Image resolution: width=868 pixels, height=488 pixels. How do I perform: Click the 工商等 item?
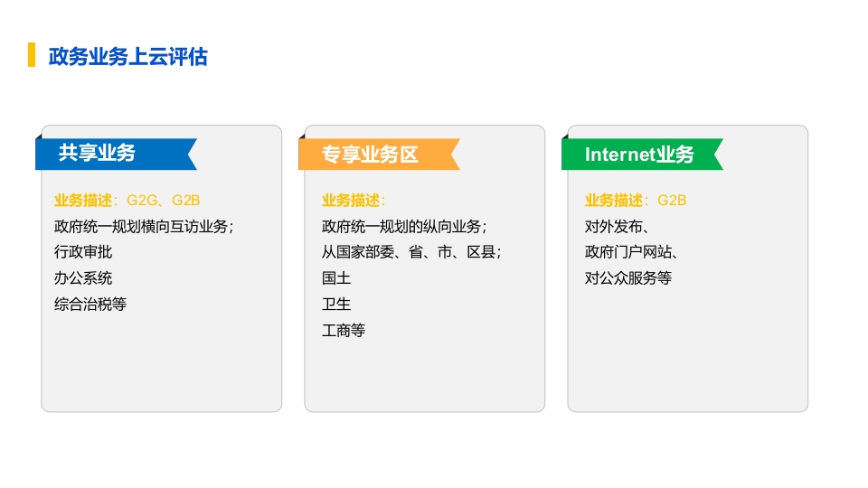tap(344, 331)
